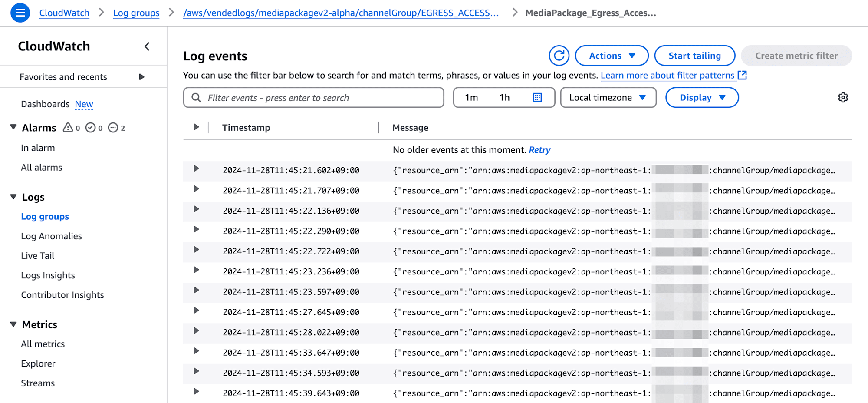Select the 1m time range
This screenshot has width=868, height=403.
coord(471,98)
